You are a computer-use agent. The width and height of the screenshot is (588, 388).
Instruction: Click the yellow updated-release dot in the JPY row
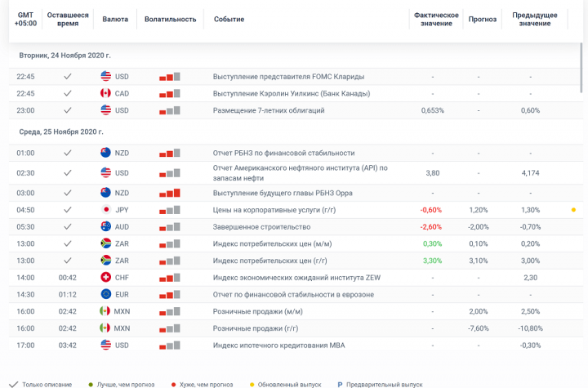(x=573, y=210)
